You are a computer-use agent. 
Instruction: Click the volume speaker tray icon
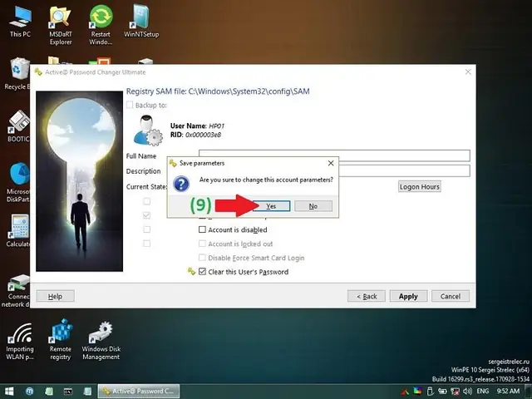(467, 392)
